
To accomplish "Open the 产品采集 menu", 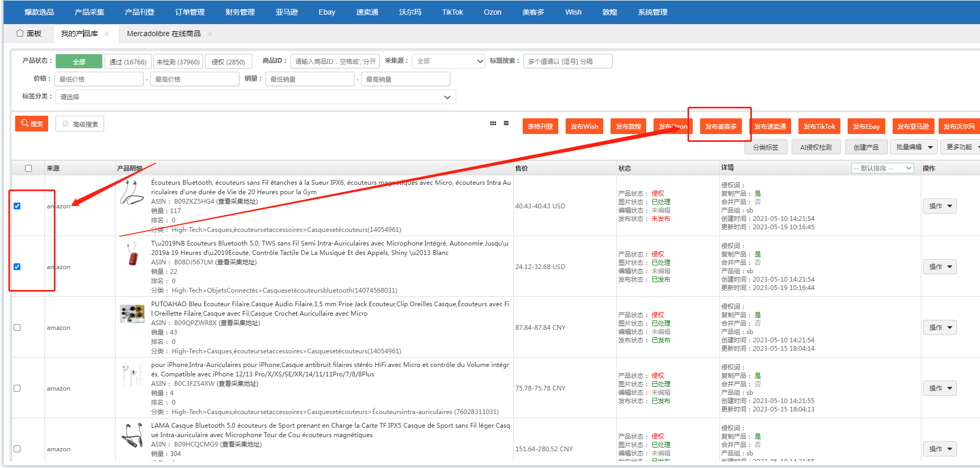I will point(89,12).
